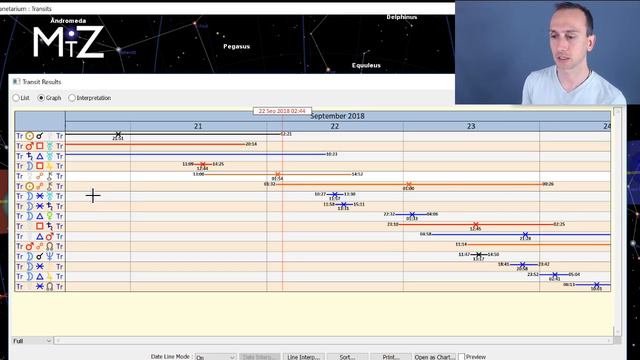Click the North Node glyph in the bottom sextile row
640x360 pixels.
[x=49, y=286]
